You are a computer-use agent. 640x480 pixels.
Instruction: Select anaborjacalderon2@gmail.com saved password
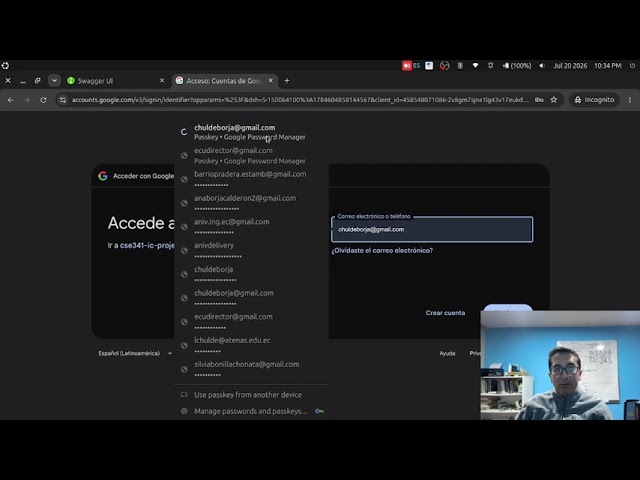(251, 203)
